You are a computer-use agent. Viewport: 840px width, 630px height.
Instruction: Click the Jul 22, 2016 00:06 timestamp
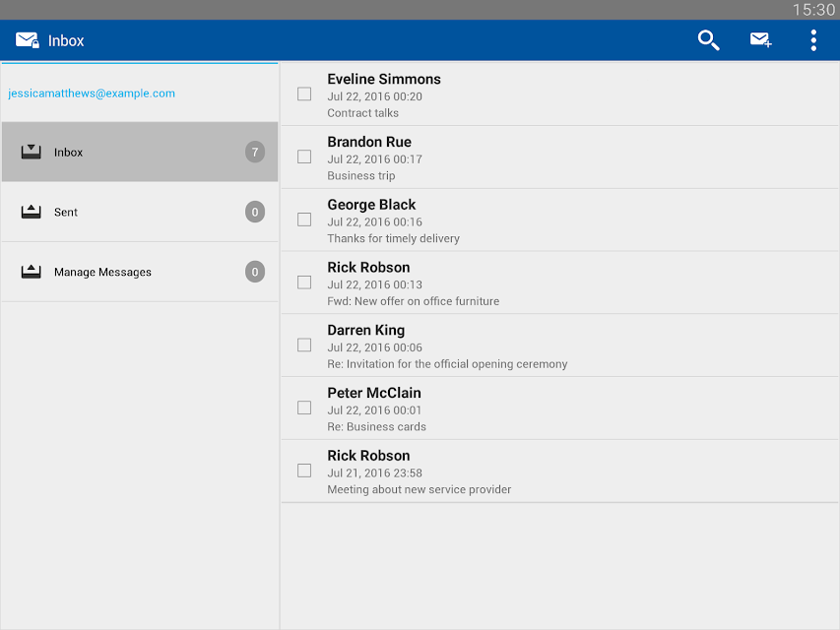point(374,347)
